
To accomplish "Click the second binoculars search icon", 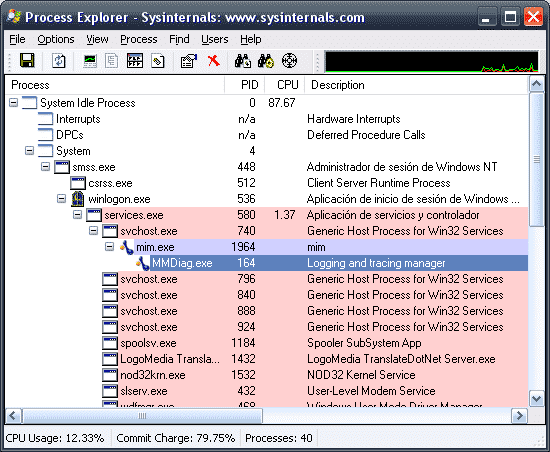I will click(266, 61).
